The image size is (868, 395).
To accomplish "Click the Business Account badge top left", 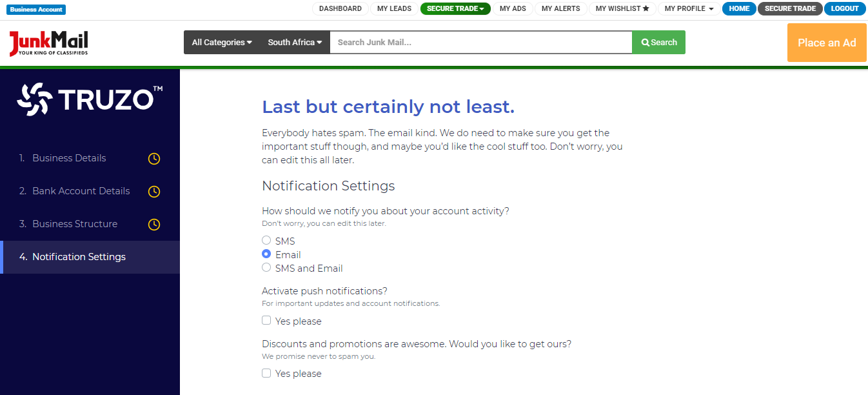I will pos(35,9).
